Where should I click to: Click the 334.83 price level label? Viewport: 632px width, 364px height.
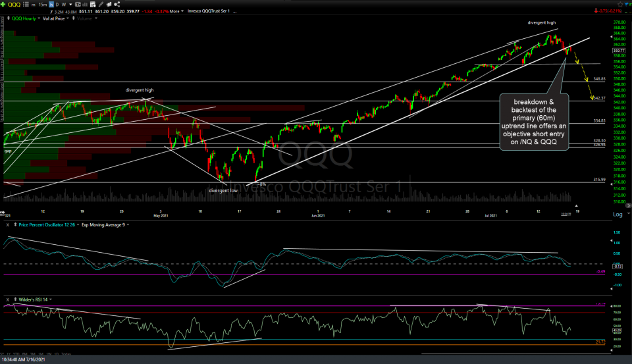599,121
